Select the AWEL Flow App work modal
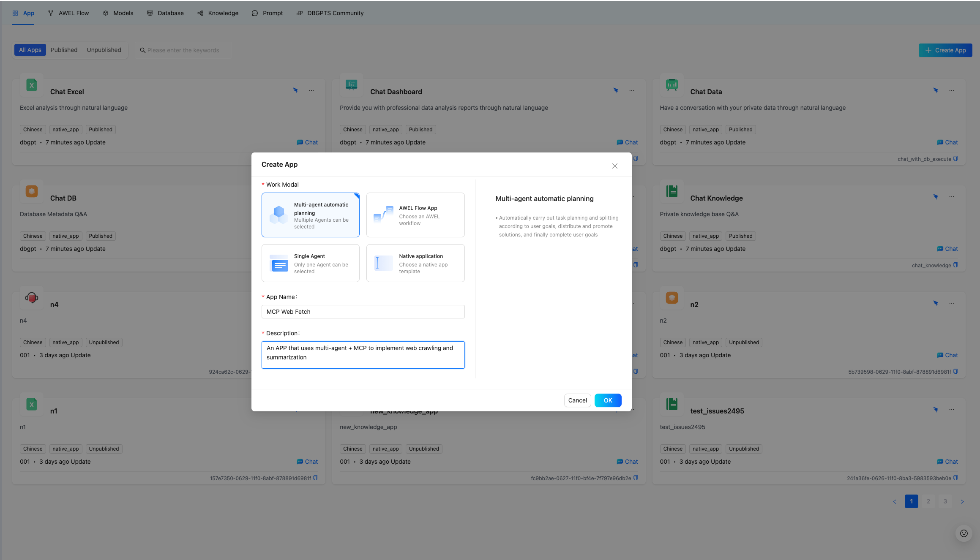 tap(415, 215)
